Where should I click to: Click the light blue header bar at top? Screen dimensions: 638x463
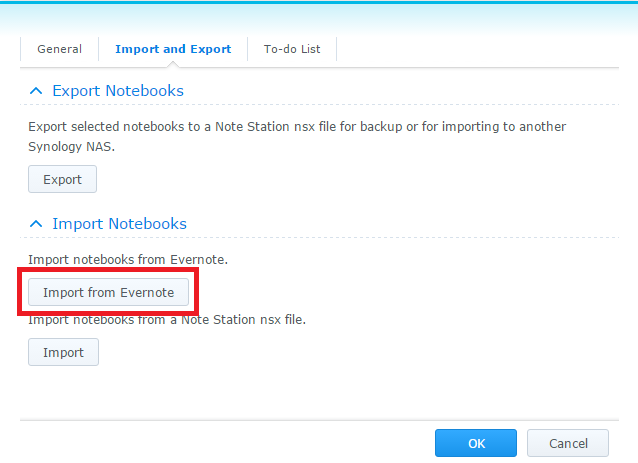click(319, 17)
